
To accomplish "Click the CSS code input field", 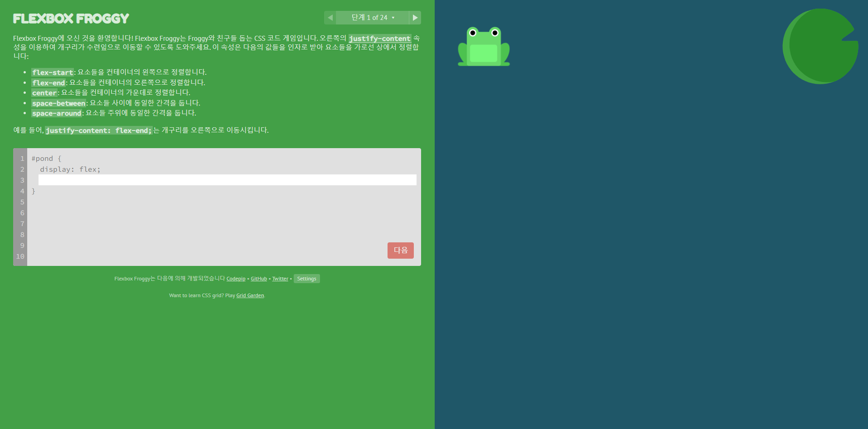I will (227, 180).
